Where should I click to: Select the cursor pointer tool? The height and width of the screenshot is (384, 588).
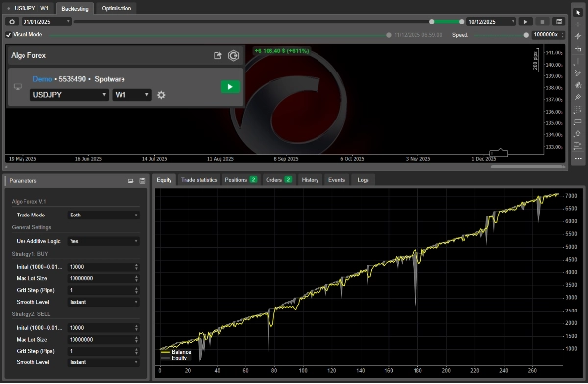[578, 13]
